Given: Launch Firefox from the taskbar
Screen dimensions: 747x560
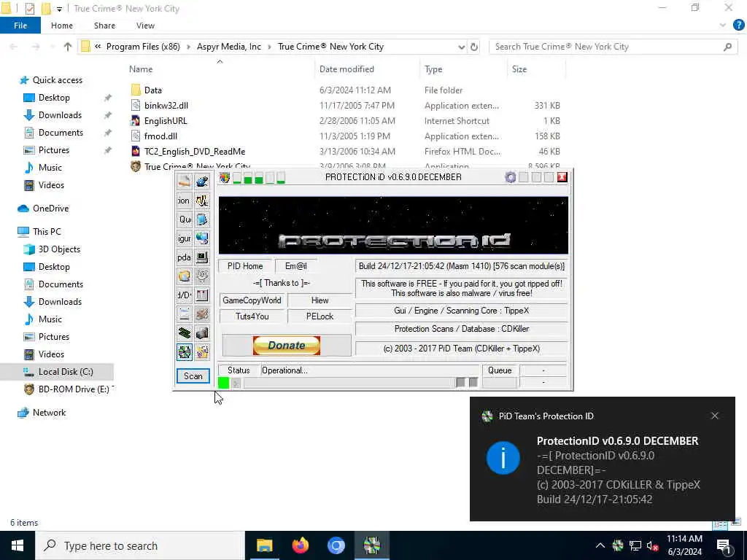Looking at the screenshot, I should pyautogui.click(x=300, y=545).
